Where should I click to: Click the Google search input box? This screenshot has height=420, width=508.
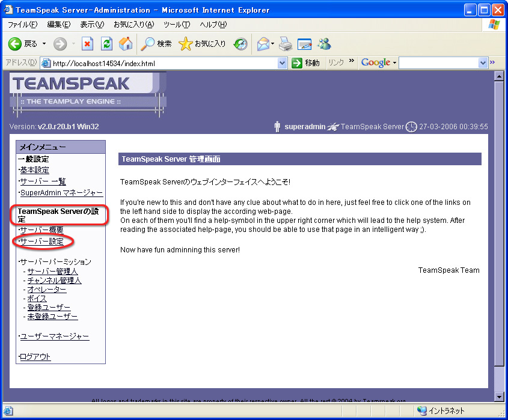coord(439,63)
